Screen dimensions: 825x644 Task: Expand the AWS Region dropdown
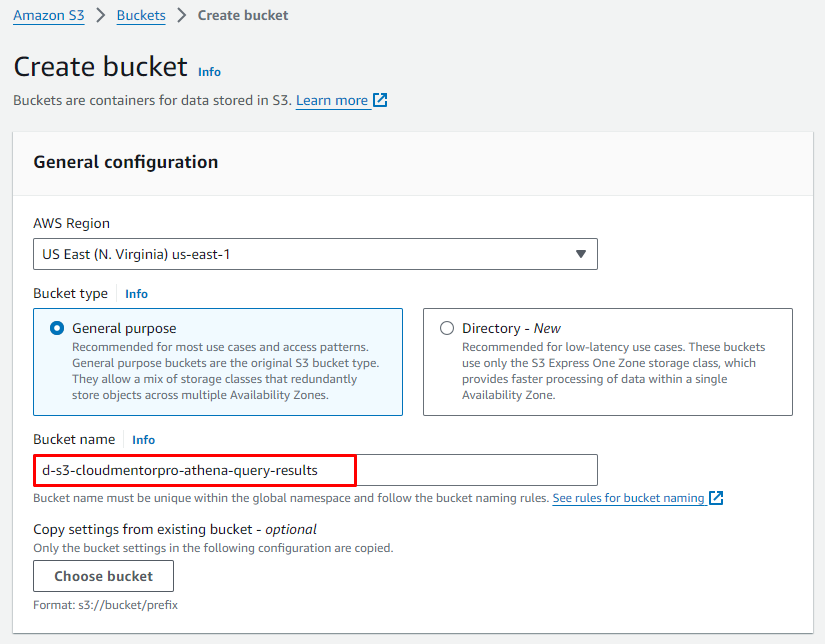[x=315, y=254]
